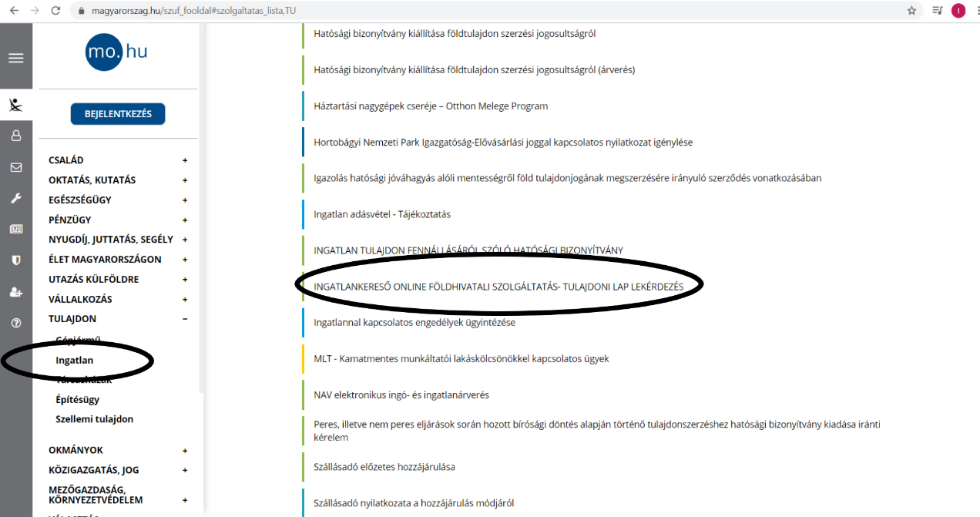The height and width of the screenshot is (517, 980).
Task: Click the mo.hu logo
Action: coord(116,52)
